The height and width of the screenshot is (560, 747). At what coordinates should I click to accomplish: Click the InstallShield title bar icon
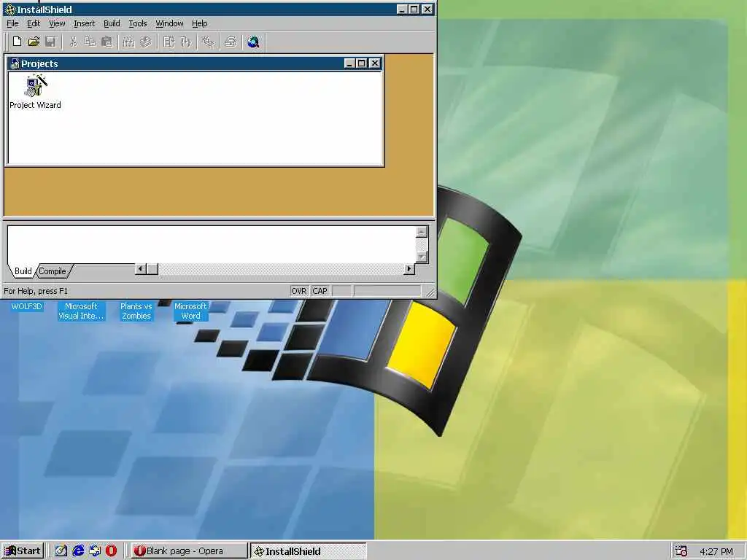[10, 9]
